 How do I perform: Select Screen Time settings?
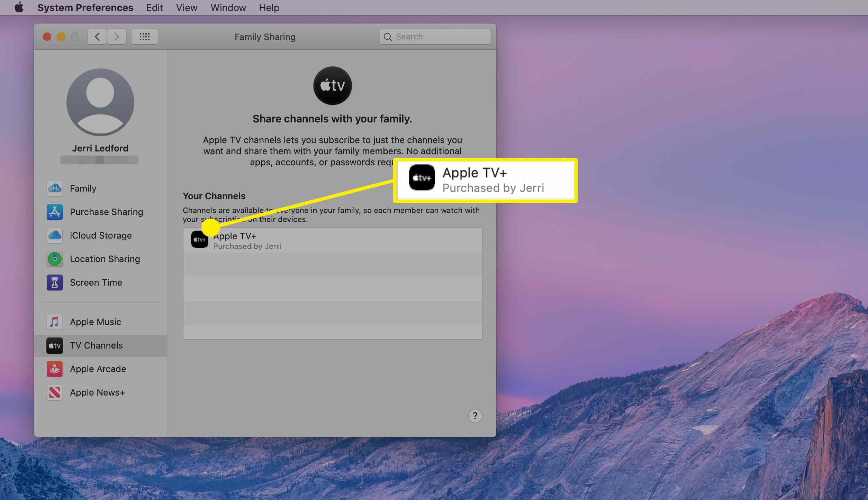pyautogui.click(x=95, y=283)
